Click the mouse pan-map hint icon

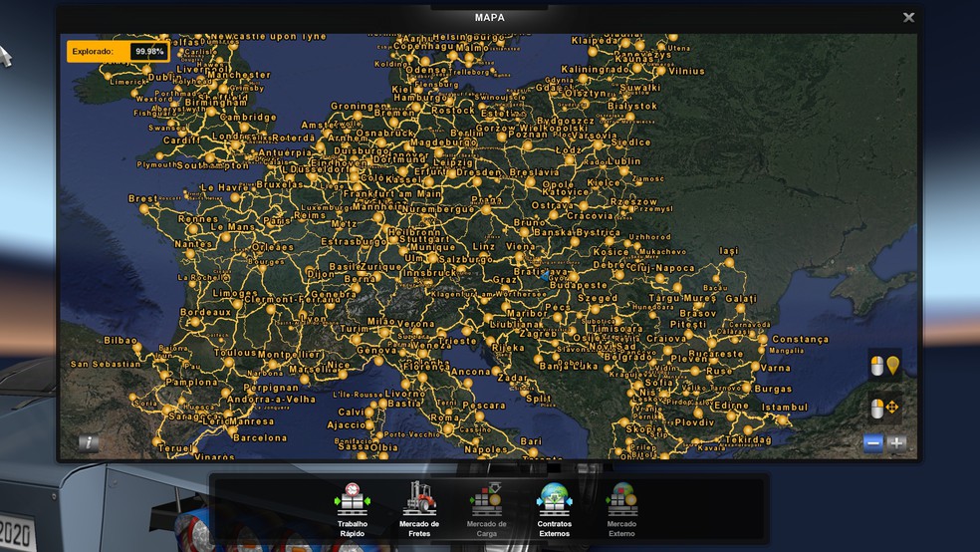[x=884, y=409]
